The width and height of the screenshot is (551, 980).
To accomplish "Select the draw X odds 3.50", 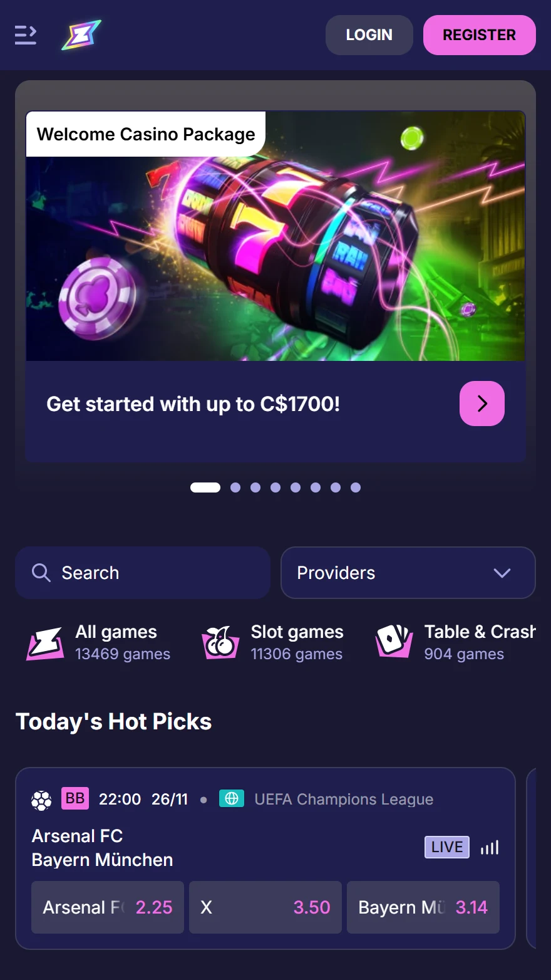I will [x=265, y=907].
